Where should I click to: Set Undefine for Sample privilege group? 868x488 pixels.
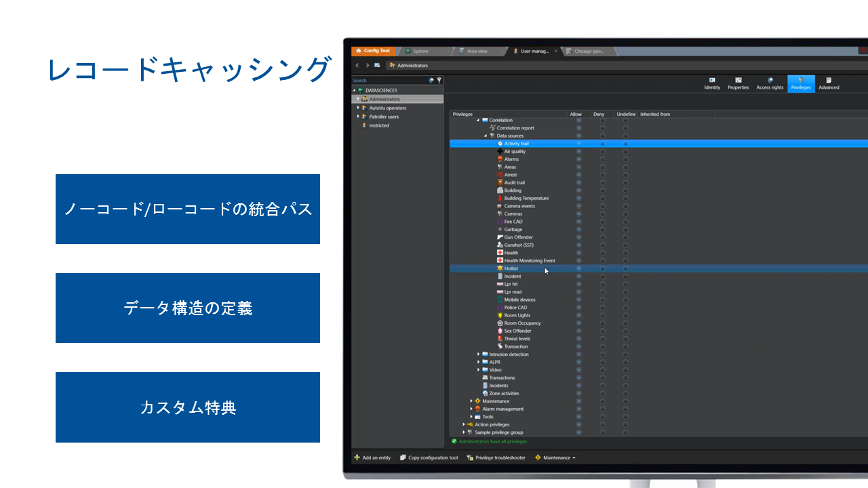pyautogui.click(x=625, y=432)
